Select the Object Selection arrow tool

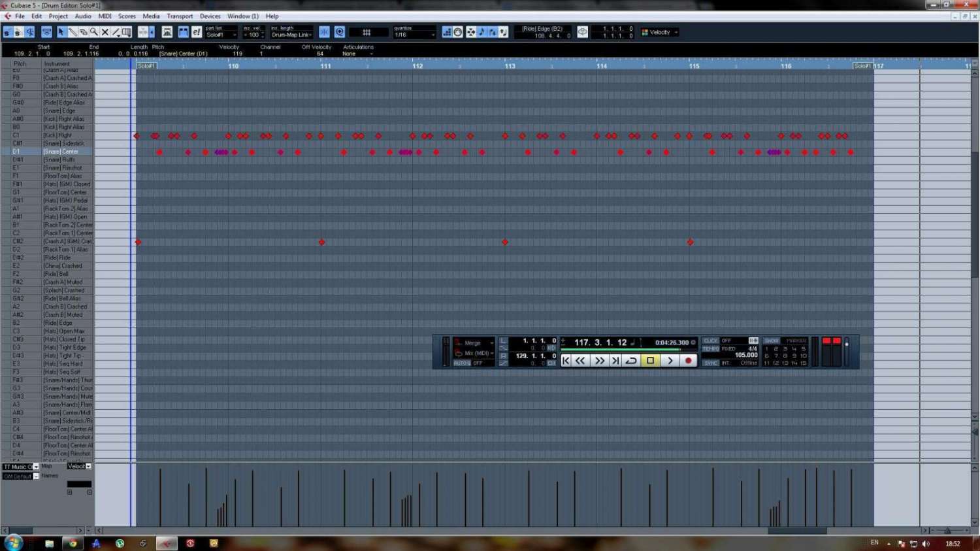pyautogui.click(x=61, y=32)
